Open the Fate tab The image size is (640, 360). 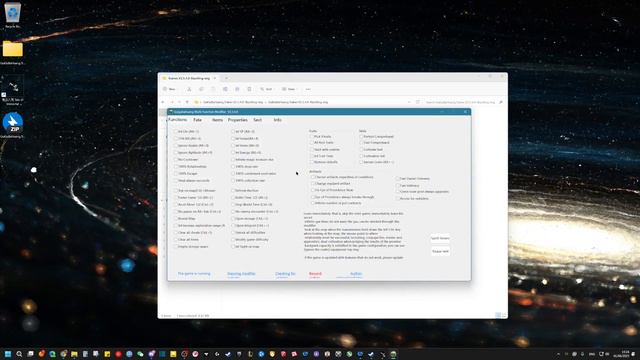point(198,120)
